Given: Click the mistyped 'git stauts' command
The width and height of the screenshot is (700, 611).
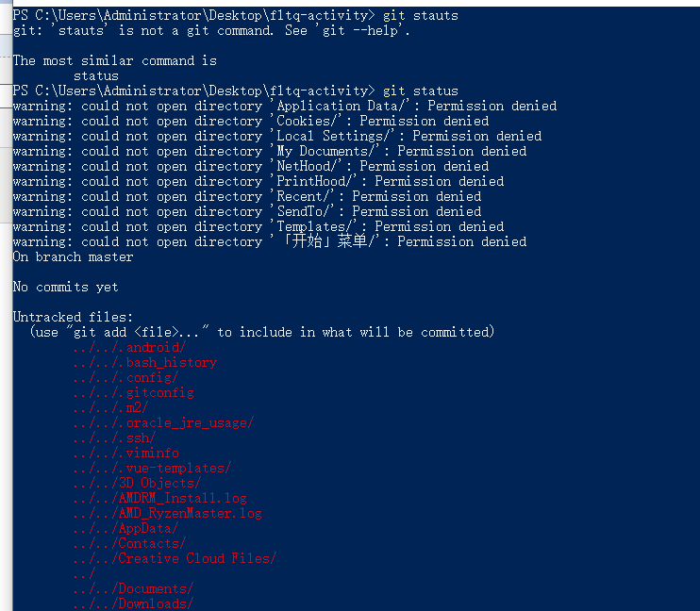Looking at the screenshot, I should (x=421, y=16).
